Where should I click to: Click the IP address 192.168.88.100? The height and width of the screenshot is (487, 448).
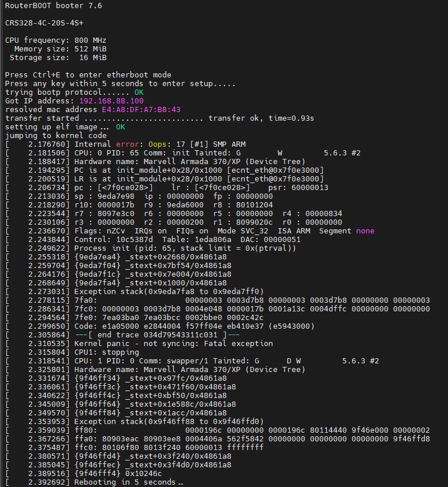tap(111, 101)
